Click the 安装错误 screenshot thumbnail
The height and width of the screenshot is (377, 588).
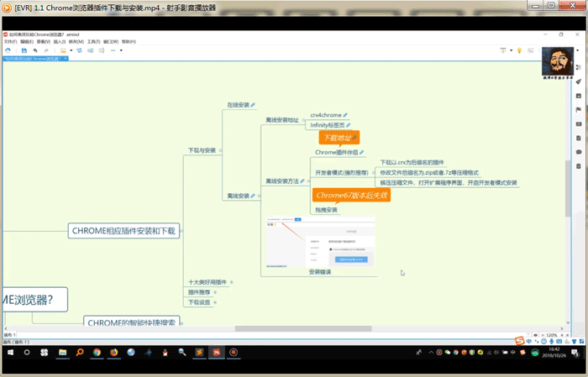(x=320, y=242)
